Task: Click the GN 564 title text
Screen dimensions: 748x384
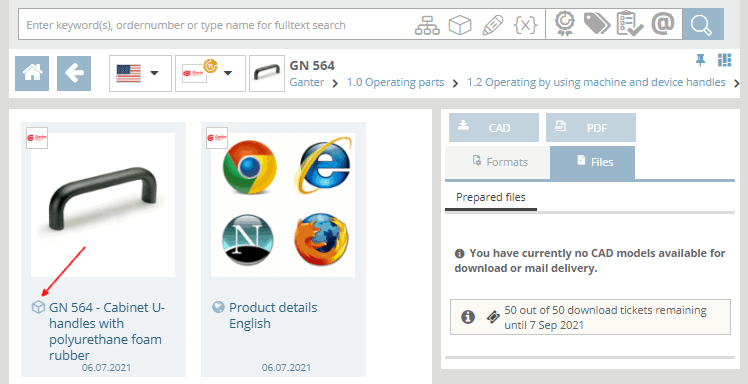Action: (312, 65)
